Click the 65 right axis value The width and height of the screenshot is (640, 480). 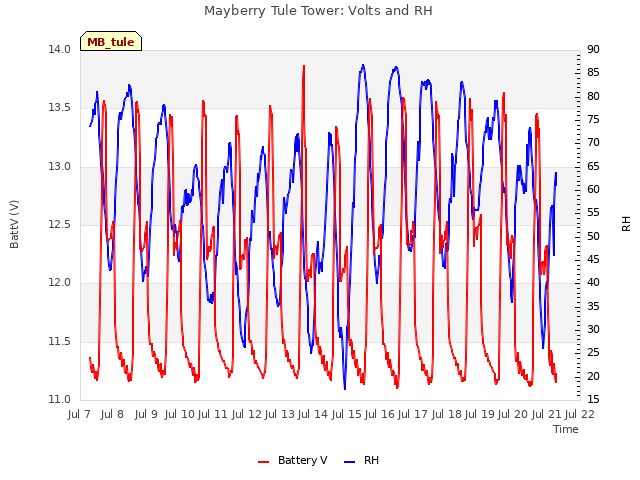[593, 166]
